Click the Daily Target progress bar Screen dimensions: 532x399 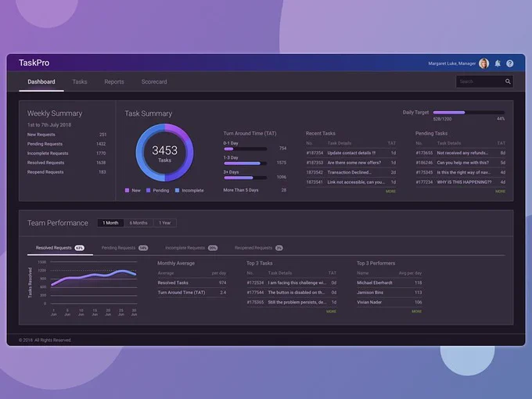pyautogui.click(x=469, y=113)
